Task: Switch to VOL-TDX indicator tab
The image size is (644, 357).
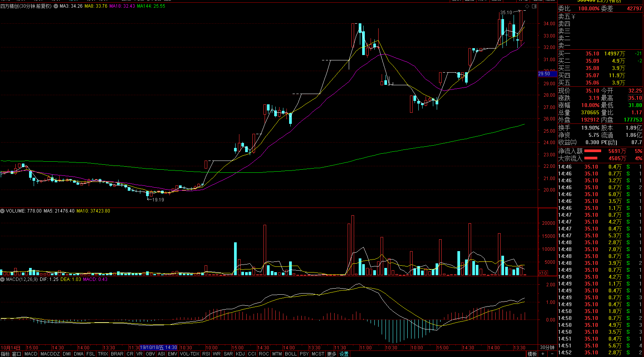Action: 190,354
